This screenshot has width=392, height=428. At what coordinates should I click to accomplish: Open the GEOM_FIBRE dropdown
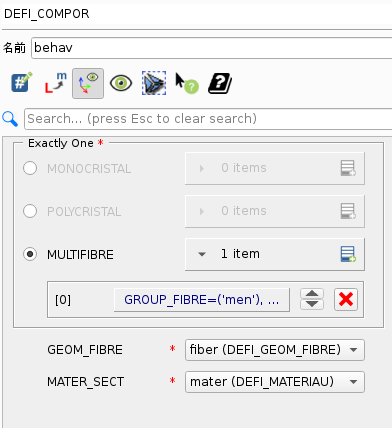point(275,350)
